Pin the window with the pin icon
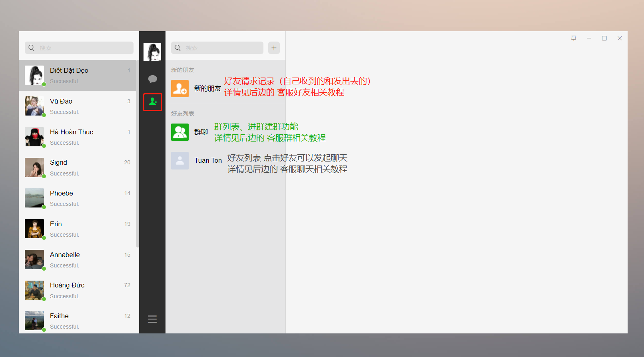This screenshot has width=644, height=357. [574, 38]
